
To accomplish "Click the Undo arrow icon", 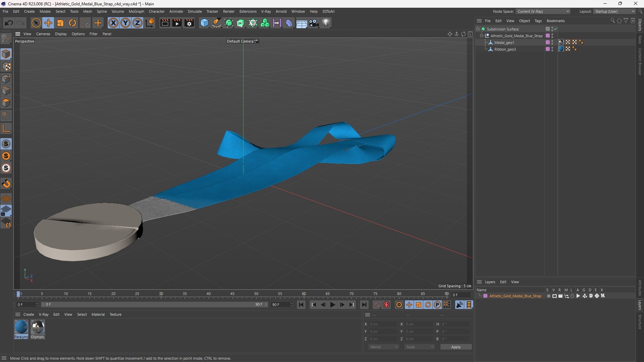I will [x=9, y=23].
